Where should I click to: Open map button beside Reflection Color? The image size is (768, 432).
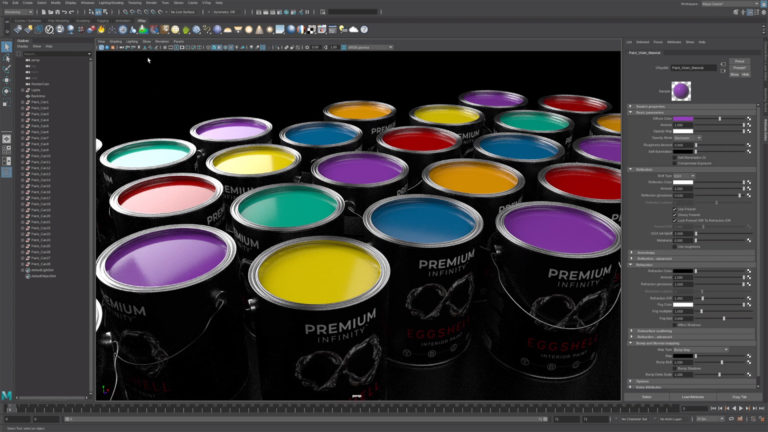[748, 182]
